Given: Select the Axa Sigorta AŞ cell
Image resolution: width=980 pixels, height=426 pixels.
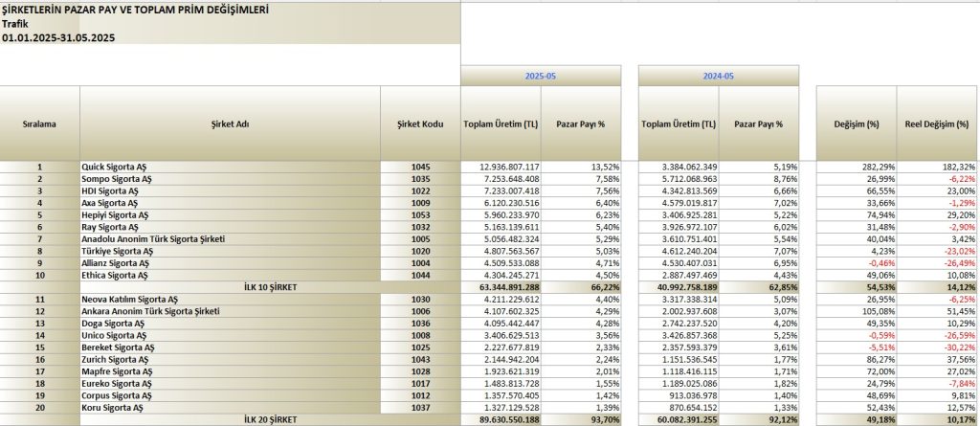Looking at the screenshot, I should pos(230,203).
